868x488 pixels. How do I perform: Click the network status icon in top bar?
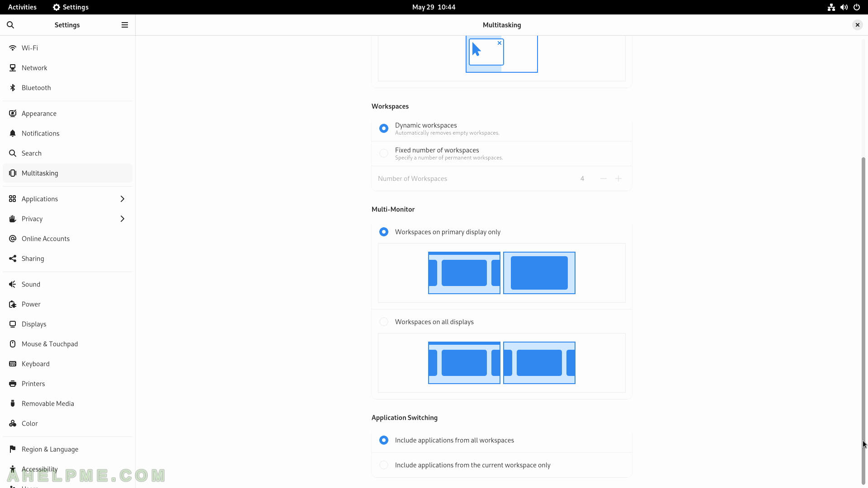pos(831,7)
